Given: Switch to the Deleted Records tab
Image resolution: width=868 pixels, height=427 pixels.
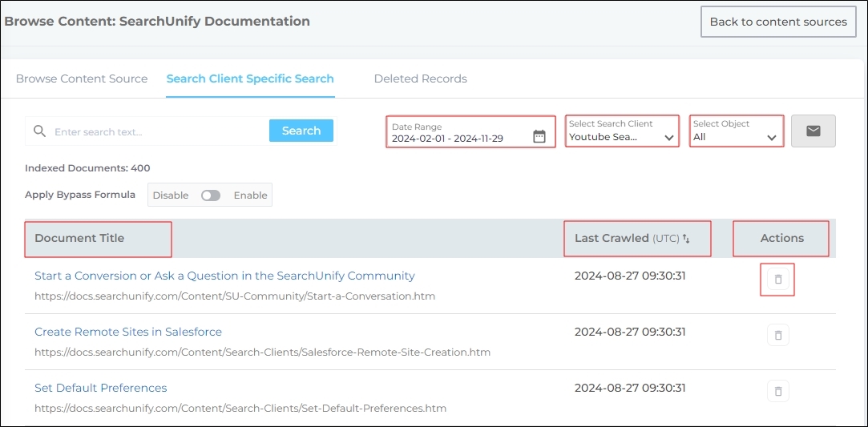Looking at the screenshot, I should coord(420,79).
